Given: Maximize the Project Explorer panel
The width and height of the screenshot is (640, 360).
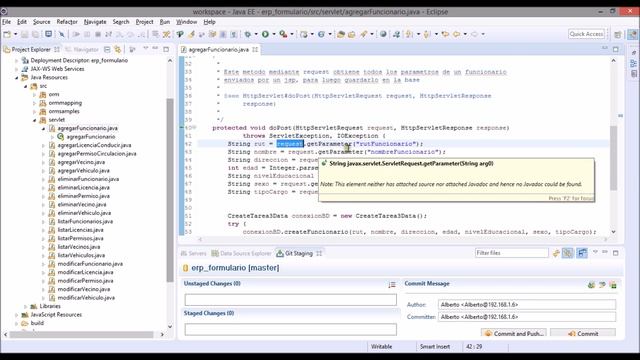Looking at the screenshot, I should point(166,49).
